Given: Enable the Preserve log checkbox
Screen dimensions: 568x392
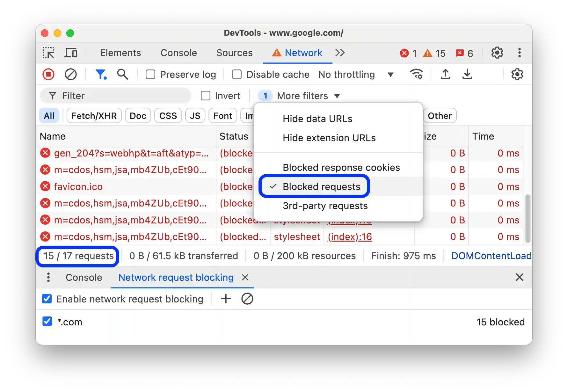Looking at the screenshot, I should 150,74.
